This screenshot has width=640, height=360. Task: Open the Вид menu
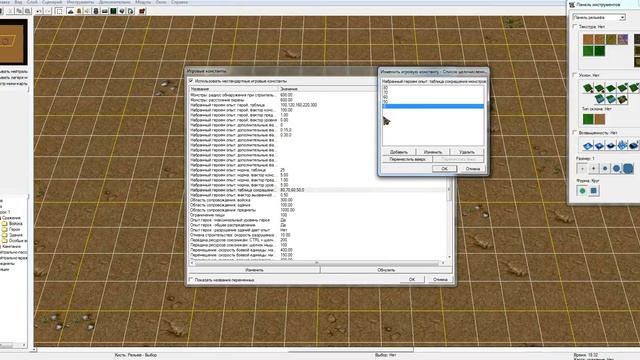click(x=18, y=2)
